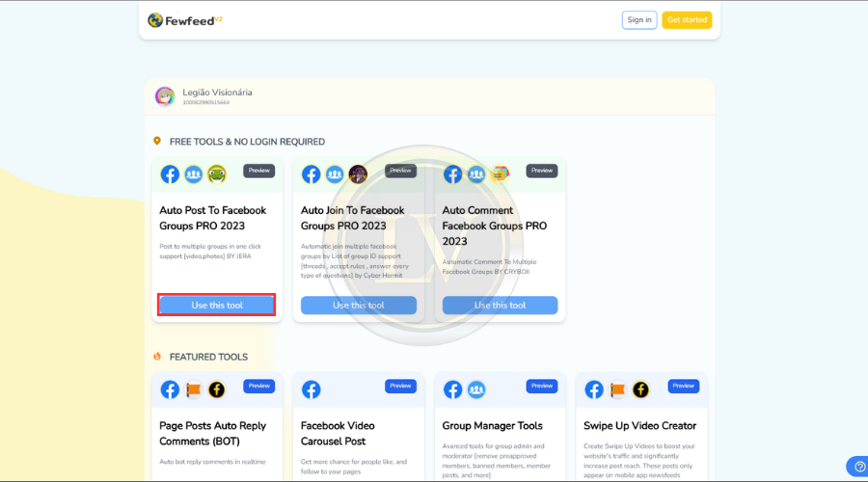Image resolution: width=868 pixels, height=482 pixels.
Task: Click the Facebook Video Carousel Post title
Action: (x=338, y=433)
